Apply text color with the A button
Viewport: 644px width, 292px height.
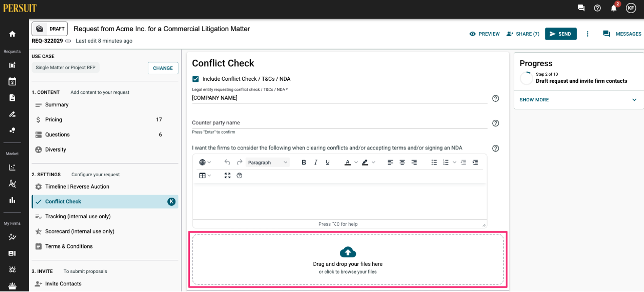(x=348, y=162)
